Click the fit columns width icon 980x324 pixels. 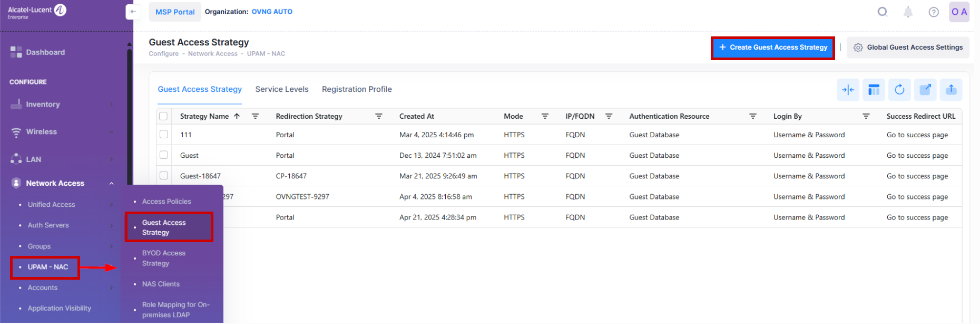[848, 90]
